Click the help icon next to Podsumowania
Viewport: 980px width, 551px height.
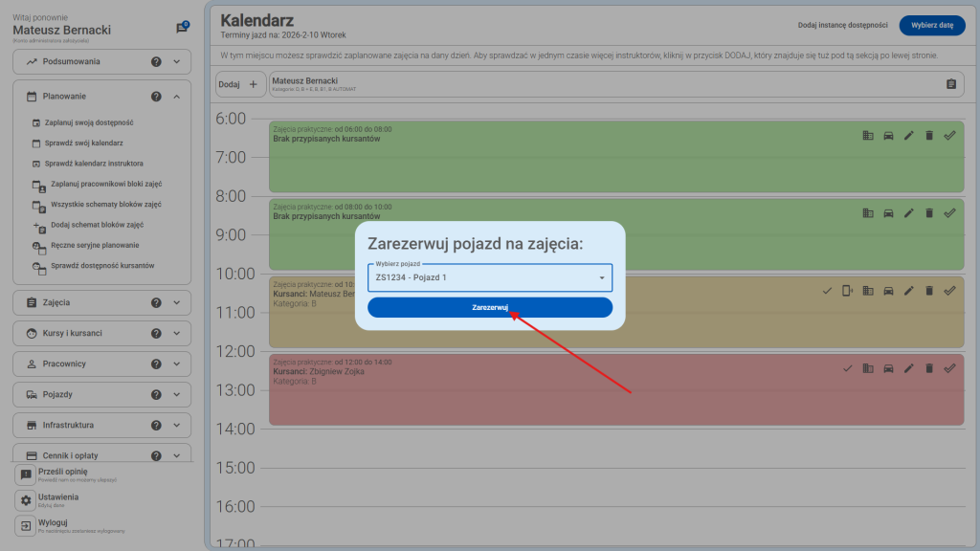(156, 61)
